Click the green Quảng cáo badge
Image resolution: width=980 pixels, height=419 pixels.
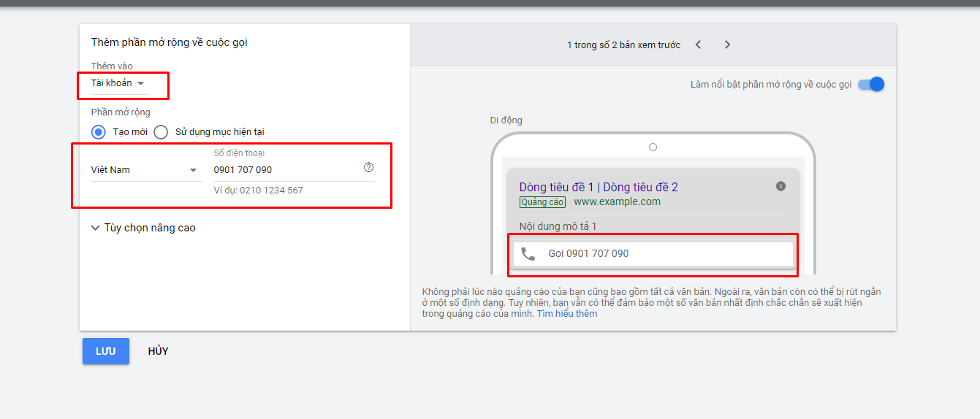tap(543, 202)
